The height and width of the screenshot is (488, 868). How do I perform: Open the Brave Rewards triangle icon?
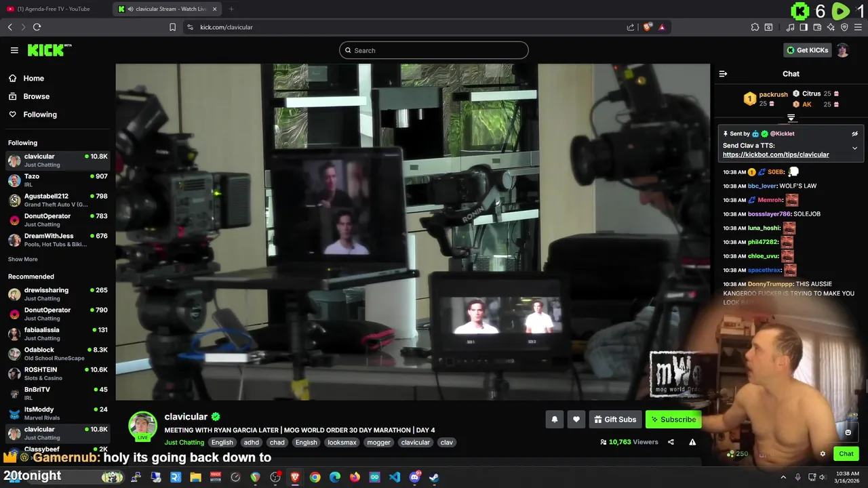click(x=662, y=27)
